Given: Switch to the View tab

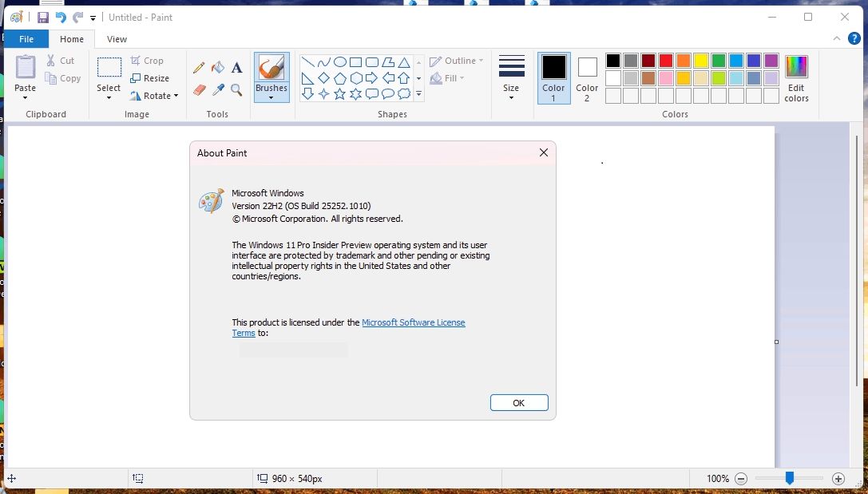Looking at the screenshot, I should click(x=117, y=38).
